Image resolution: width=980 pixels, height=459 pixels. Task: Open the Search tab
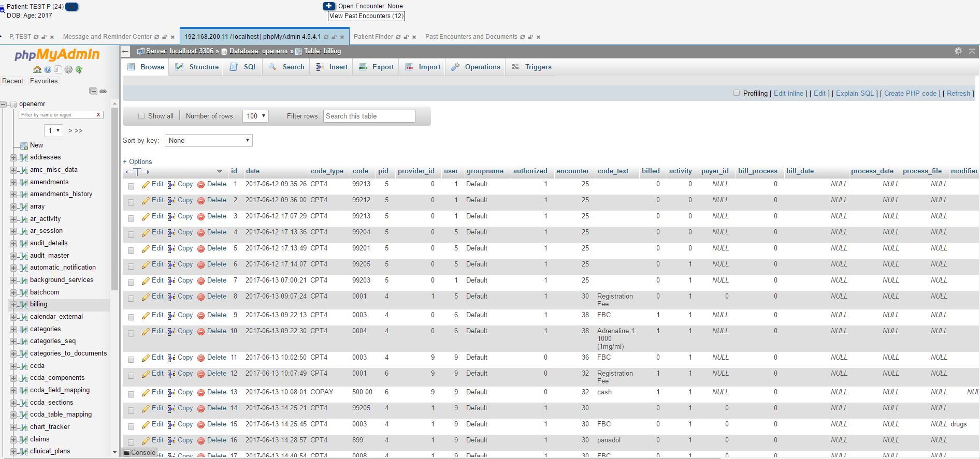286,67
